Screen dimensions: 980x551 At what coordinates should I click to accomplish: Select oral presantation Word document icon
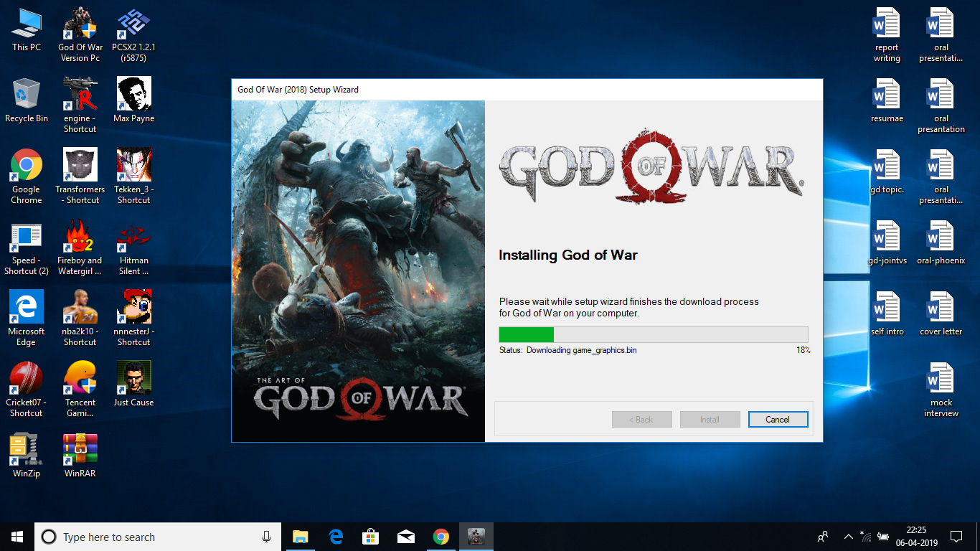[941, 105]
